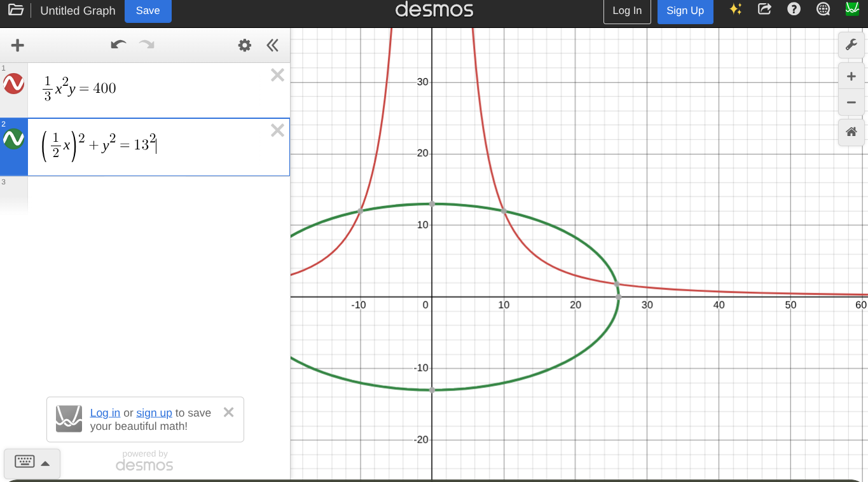868x482 pixels.
Task: Collapse the expression list panel
Action: point(273,45)
